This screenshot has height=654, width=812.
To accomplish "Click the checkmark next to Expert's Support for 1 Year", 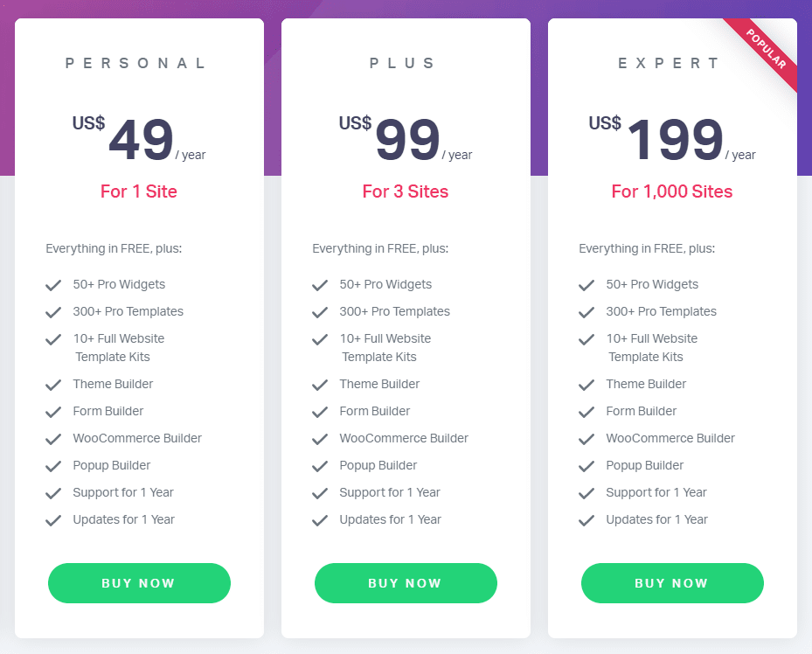I will click(x=586, y=492).
